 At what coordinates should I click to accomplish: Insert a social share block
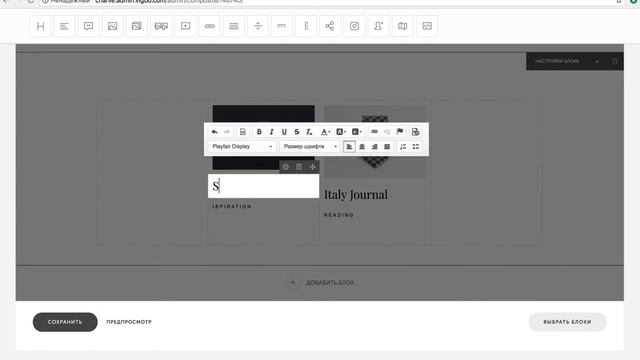coord(330,26)
